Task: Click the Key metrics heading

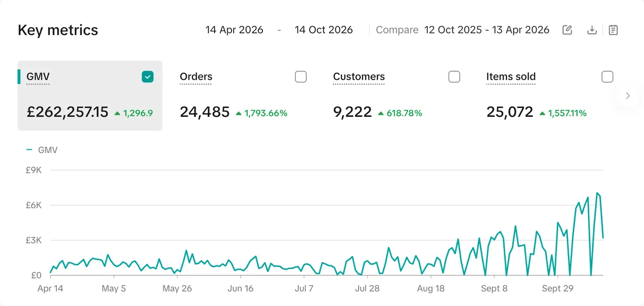Action: pos(58,30)
